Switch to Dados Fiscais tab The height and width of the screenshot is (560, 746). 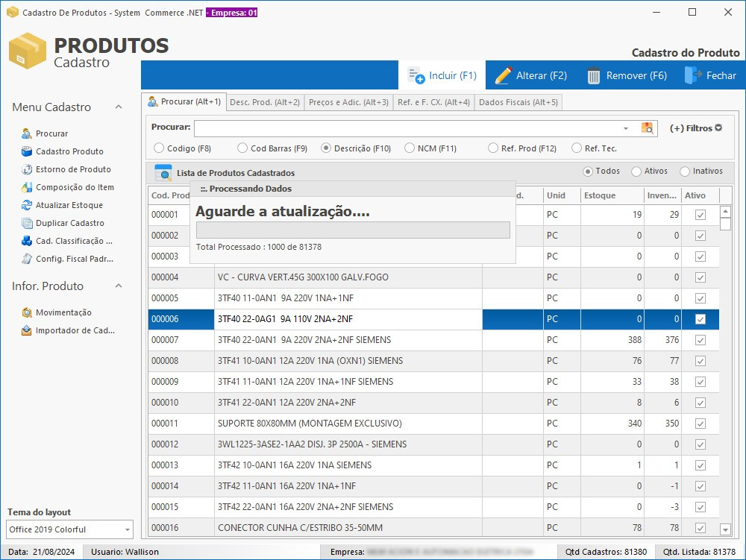click(x=518, y=102)
